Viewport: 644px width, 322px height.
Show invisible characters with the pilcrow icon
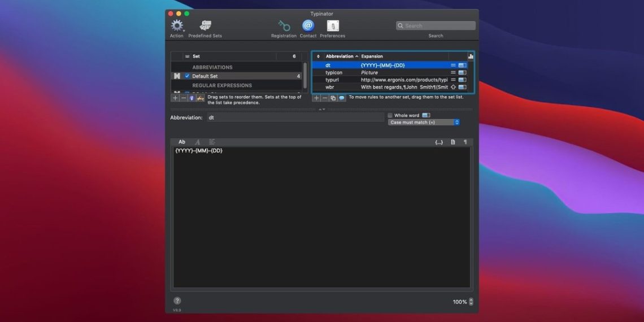pyautogui.click(x=465, y=142)
